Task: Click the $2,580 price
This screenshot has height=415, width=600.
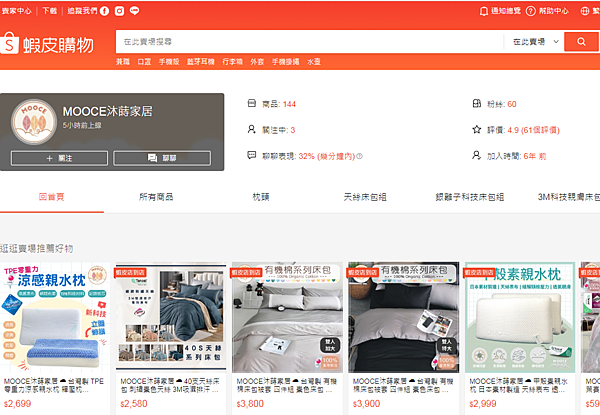Action: pyautogui.click(x=134, y=404)
